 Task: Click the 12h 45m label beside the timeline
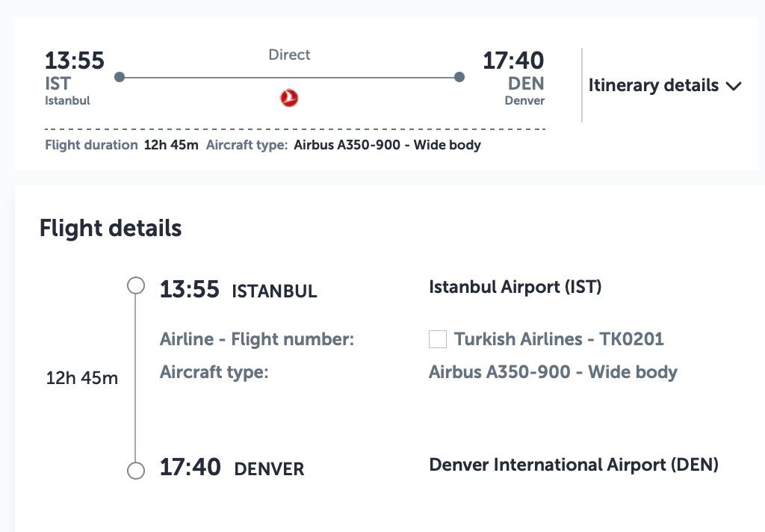coord(82,378)
